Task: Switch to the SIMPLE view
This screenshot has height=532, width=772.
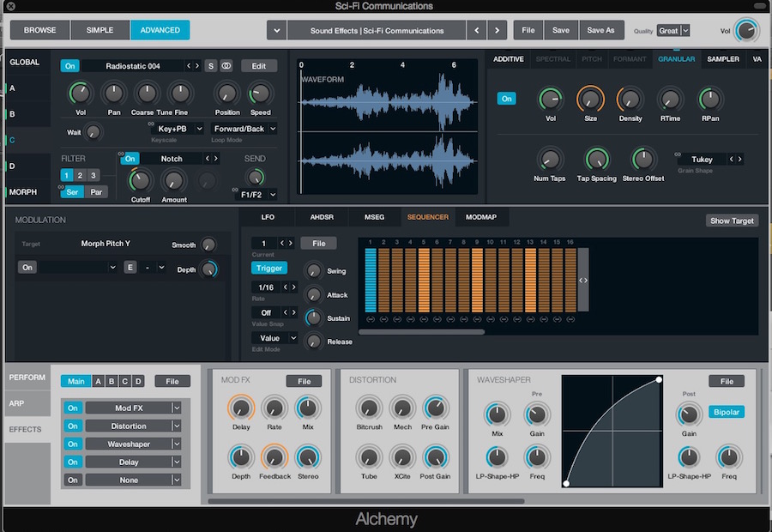Action: [100, 30]
